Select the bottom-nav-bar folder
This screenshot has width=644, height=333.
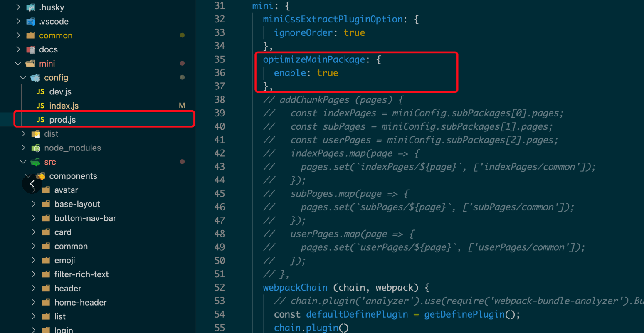[x=85, y=218]
